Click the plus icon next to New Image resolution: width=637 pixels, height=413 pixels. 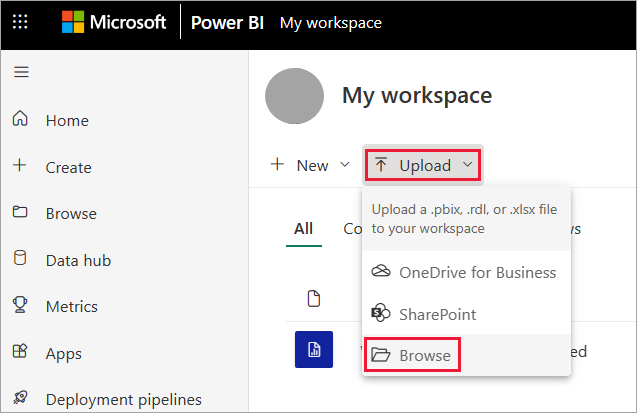point(277,164)
